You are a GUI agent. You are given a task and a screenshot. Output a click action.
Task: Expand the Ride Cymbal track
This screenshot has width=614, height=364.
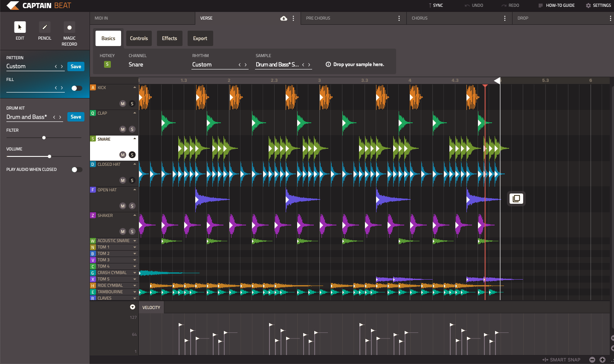135,286
